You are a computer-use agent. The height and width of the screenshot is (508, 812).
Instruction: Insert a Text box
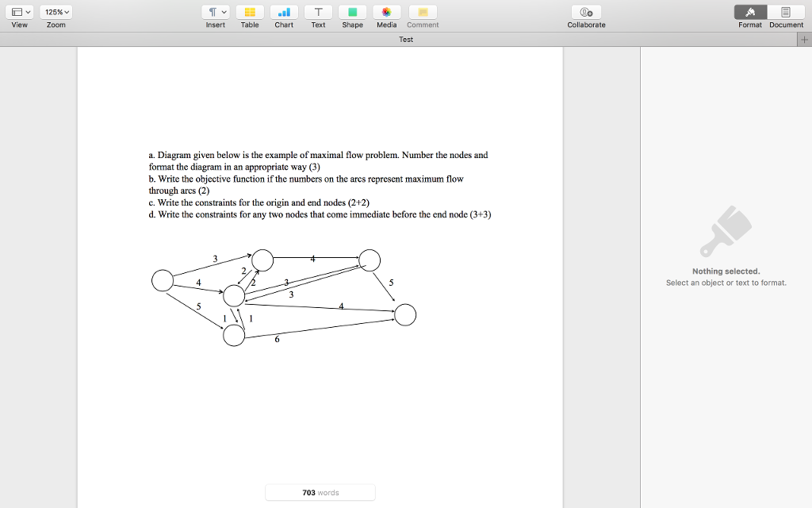(318, 12)
